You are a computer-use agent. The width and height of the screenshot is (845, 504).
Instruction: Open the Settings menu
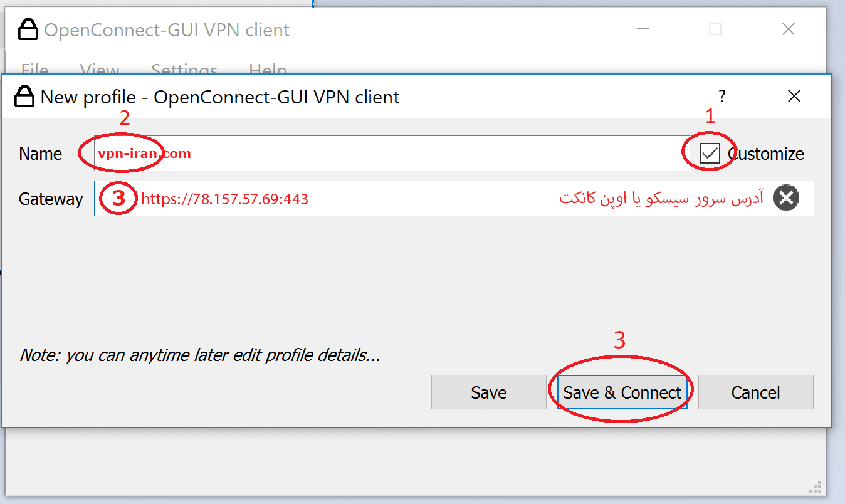click(183, 69)
